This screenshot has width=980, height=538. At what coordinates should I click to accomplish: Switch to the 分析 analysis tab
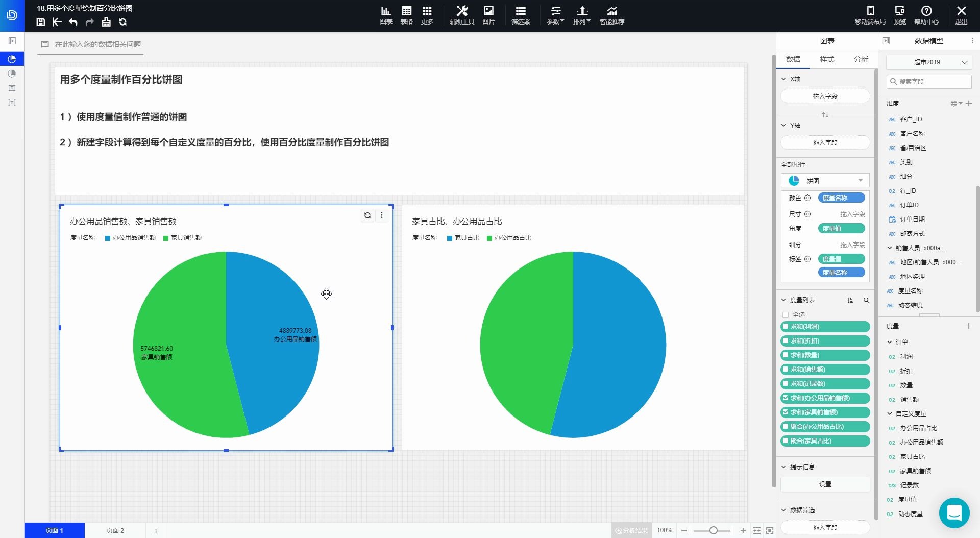point(861,60)
